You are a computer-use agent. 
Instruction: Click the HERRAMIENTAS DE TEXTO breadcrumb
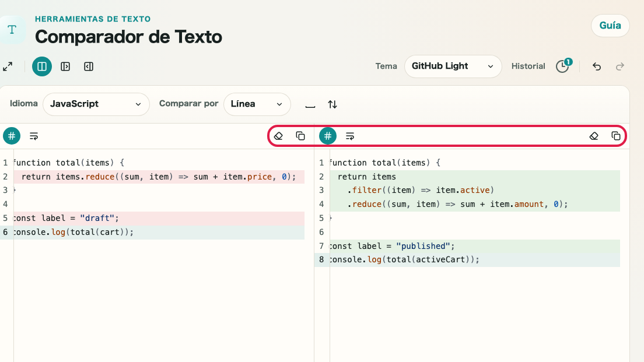coord(93,19)
